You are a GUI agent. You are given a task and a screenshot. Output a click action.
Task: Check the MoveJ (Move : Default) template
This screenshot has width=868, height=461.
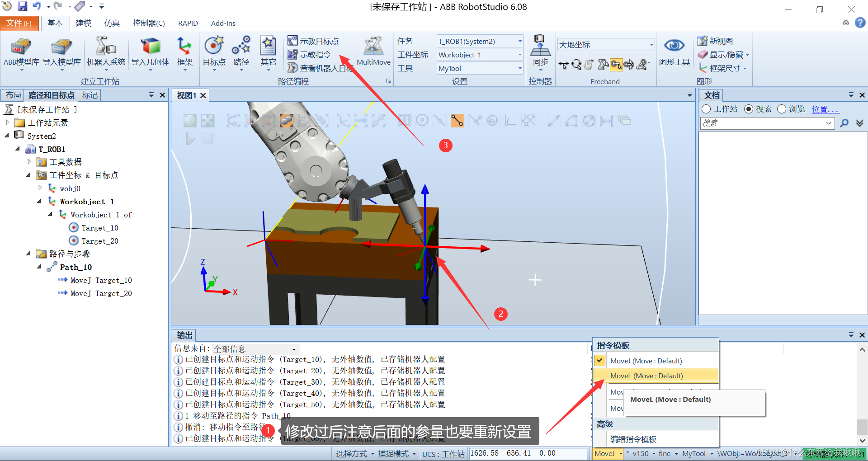point(600,361)
